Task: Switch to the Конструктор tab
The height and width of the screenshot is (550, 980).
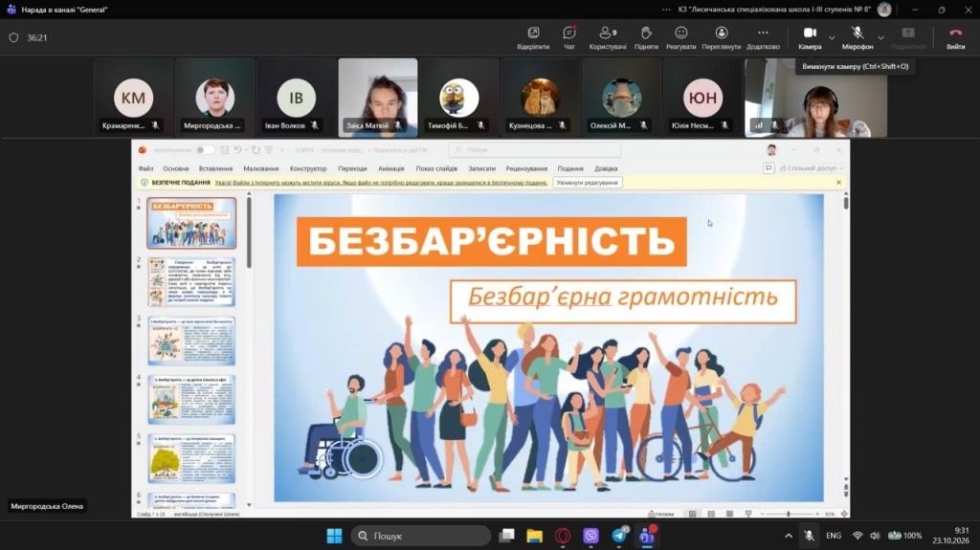Action: (x=308, y=168)
